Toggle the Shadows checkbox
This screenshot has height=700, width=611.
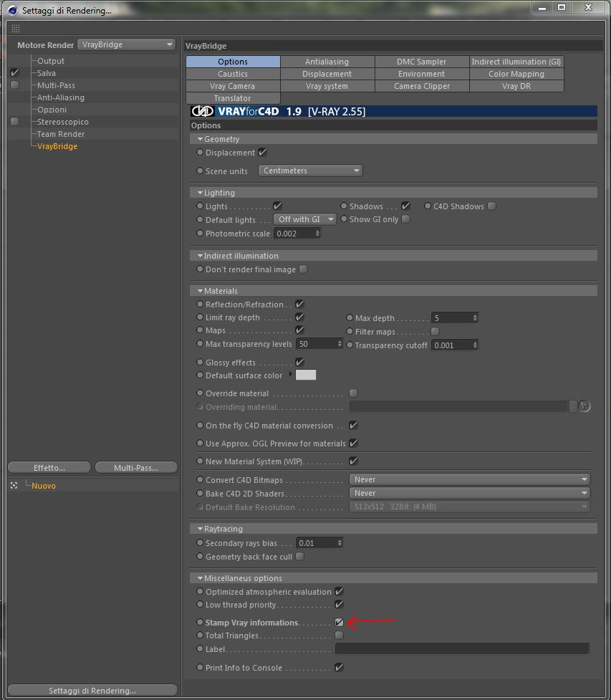(405, 206)
